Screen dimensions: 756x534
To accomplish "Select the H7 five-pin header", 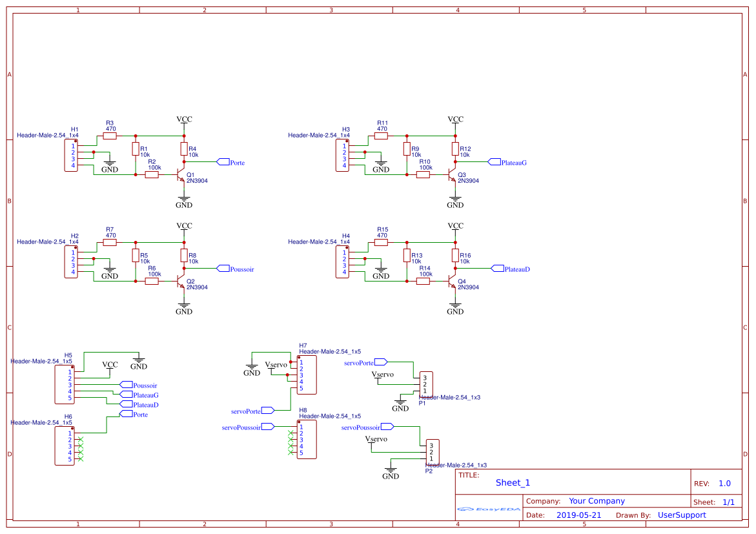I will tap(307, 375).
